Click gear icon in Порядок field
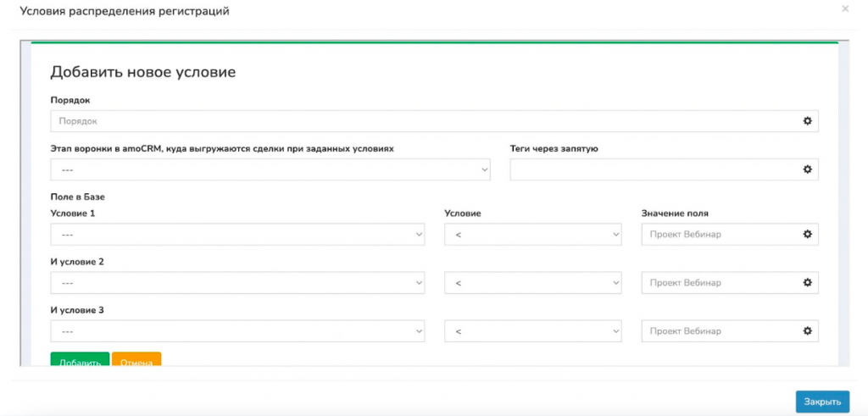Screen dimensions: 868x416 click(807, 120)
